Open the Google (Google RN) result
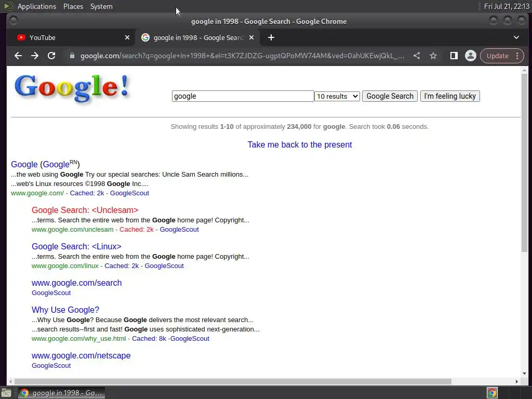The width and height of the screenshot is (532, 399). point(45,164)
